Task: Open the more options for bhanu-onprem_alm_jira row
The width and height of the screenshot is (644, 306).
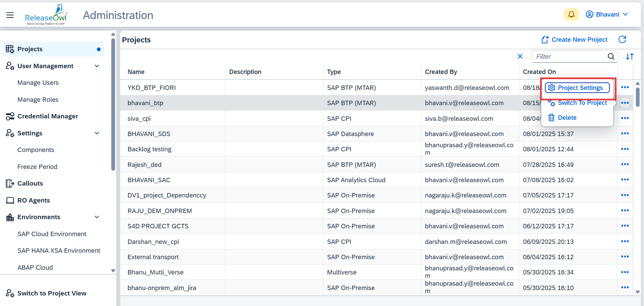Action: pos(625,288)
